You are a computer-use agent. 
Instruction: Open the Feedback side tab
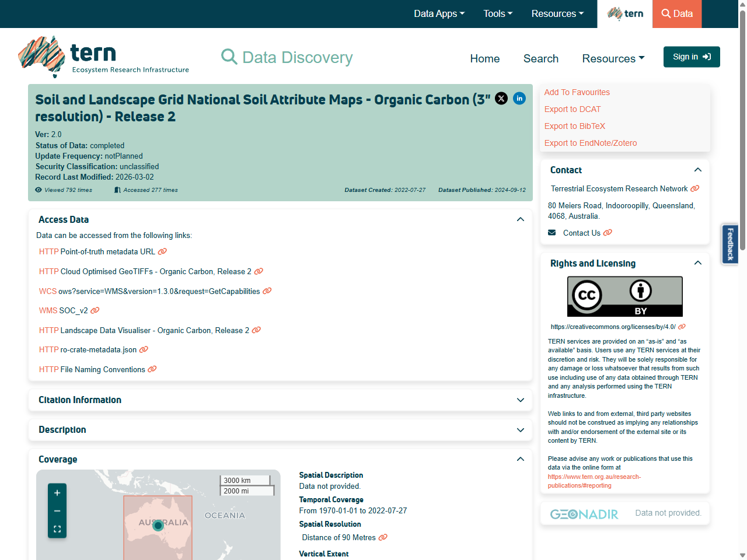(729, 244)
